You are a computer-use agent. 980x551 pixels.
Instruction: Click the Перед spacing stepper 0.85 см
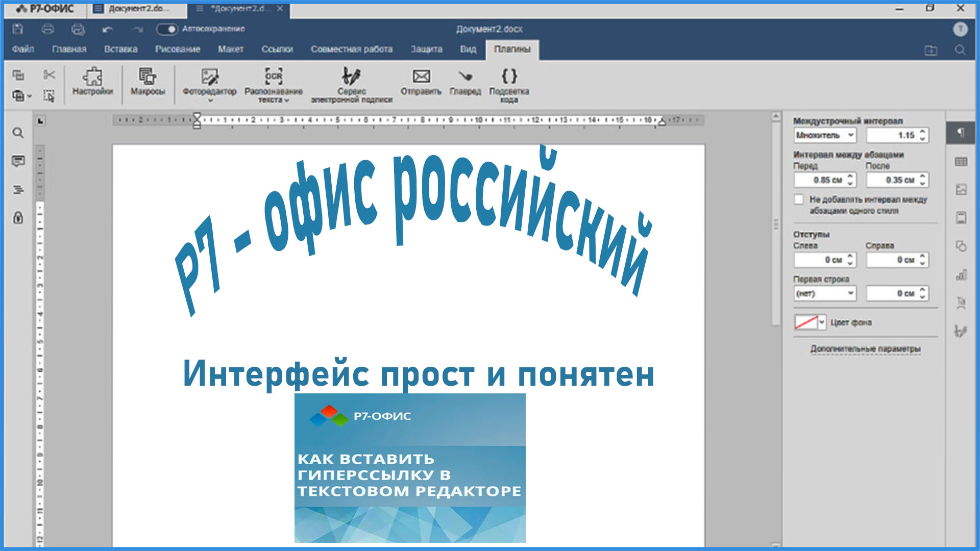(x=825, y=180)
